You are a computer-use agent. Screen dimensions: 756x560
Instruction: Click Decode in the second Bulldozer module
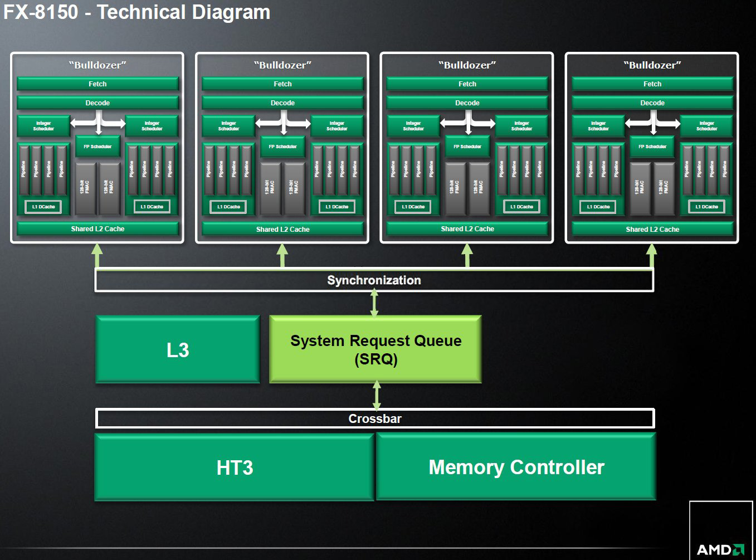click(282, 103)
